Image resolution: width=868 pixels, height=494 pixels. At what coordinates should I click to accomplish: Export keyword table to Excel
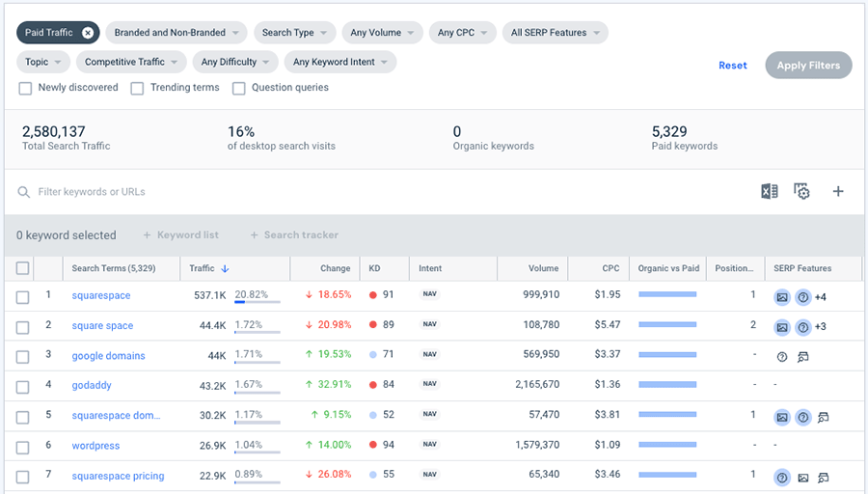[769, 192]
